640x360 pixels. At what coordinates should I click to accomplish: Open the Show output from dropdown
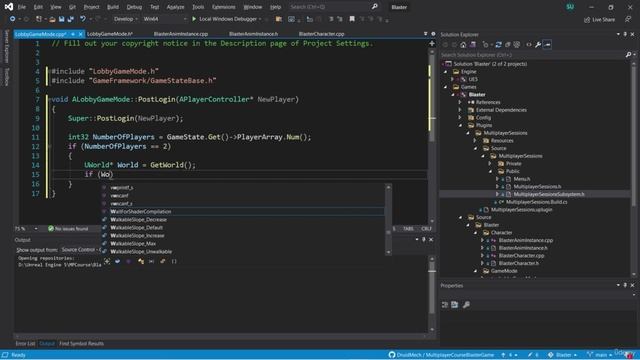coord(81,249)
